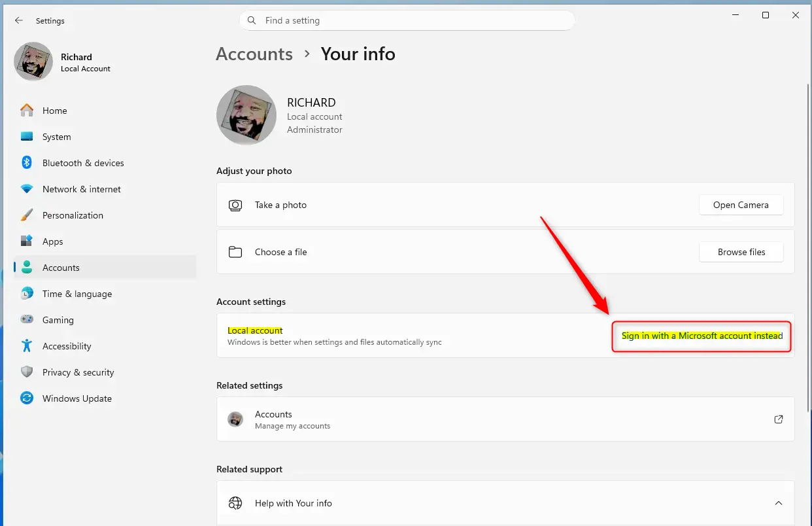Click the 'Your info' page title

[358, 54]
